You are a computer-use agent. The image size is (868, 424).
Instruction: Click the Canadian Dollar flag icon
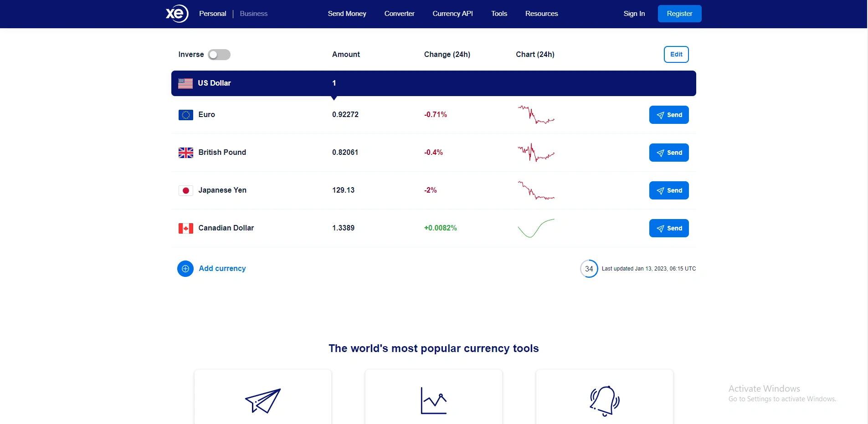click(186, 228)
